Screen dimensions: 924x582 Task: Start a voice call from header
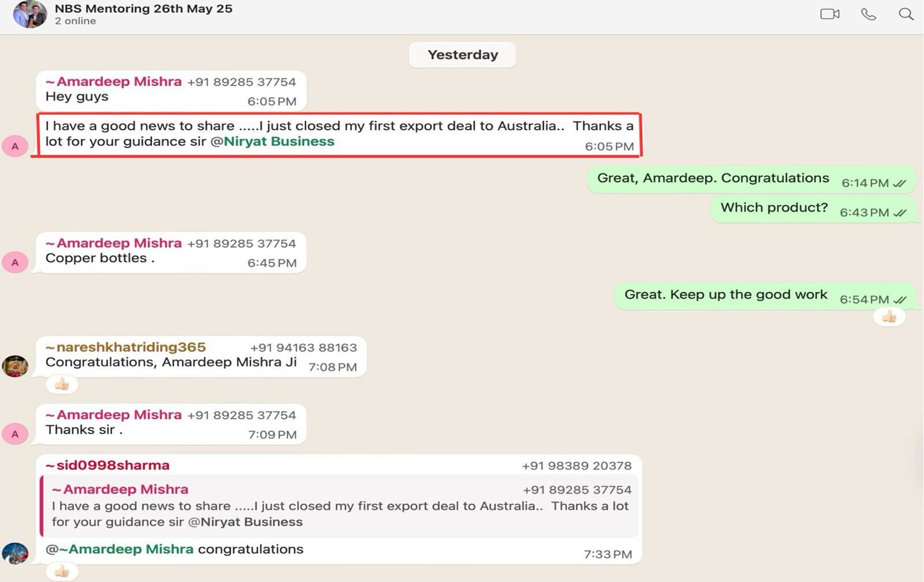[868, 14]
